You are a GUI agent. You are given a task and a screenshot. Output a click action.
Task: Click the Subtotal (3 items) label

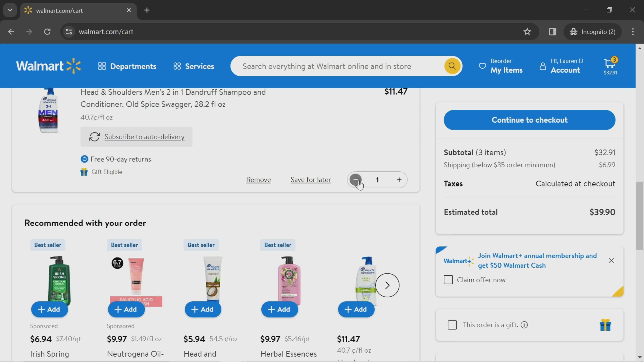475,152
